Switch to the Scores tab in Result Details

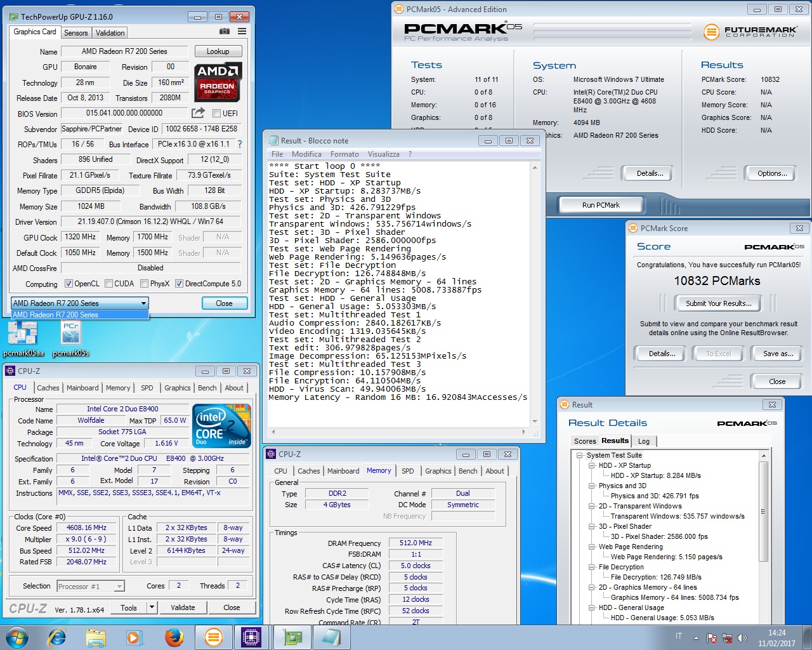585,441
